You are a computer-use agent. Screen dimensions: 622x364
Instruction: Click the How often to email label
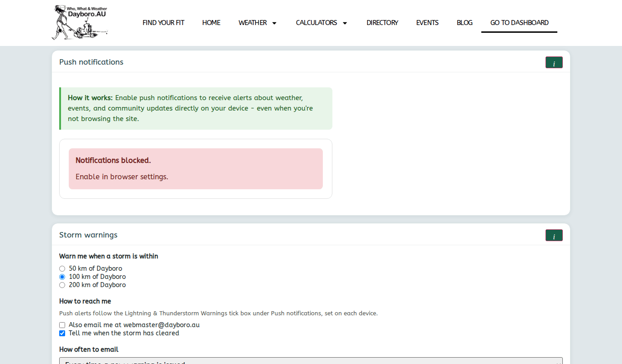point(89,349)
